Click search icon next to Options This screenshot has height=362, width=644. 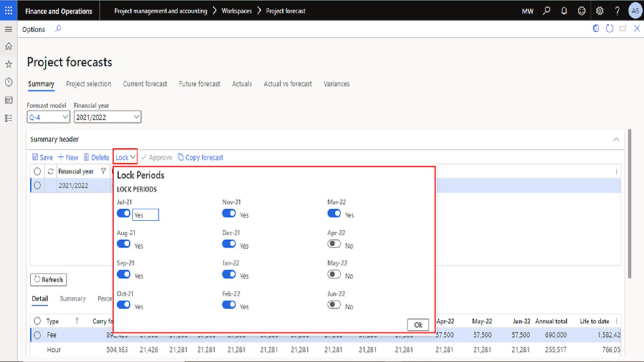58,29
